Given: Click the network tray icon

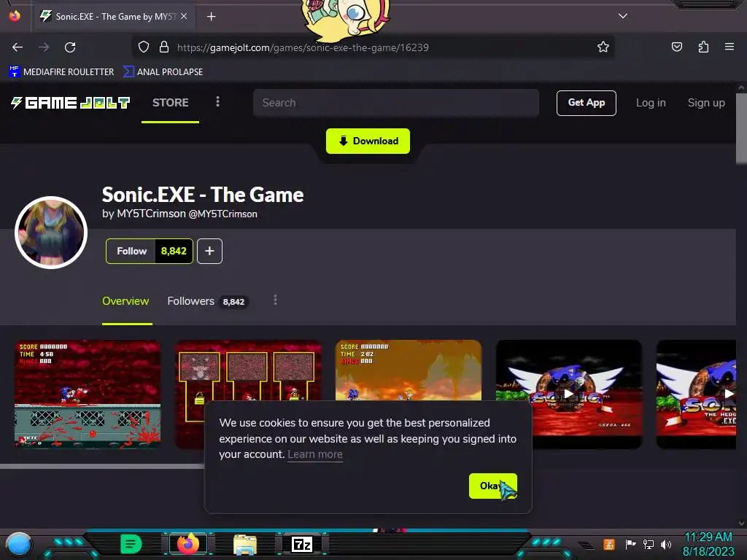Looking at the screenshot, I should (x=649, y=544).
